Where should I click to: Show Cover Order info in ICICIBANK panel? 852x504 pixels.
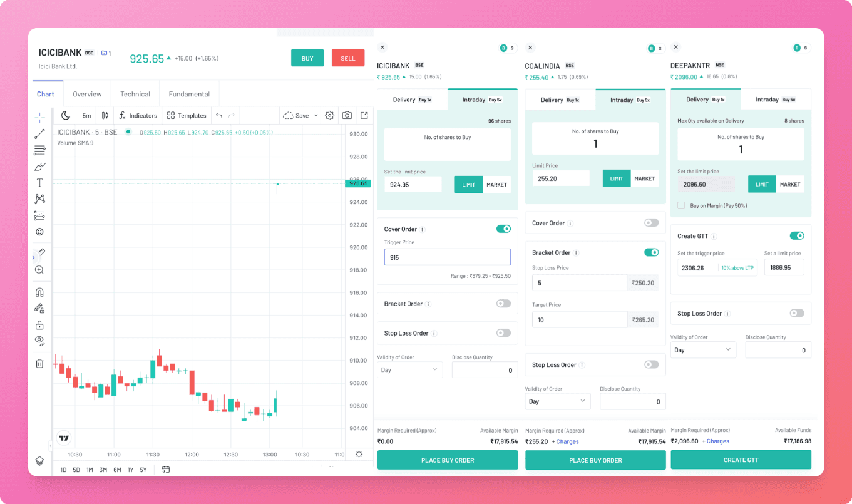pos(423,230)
